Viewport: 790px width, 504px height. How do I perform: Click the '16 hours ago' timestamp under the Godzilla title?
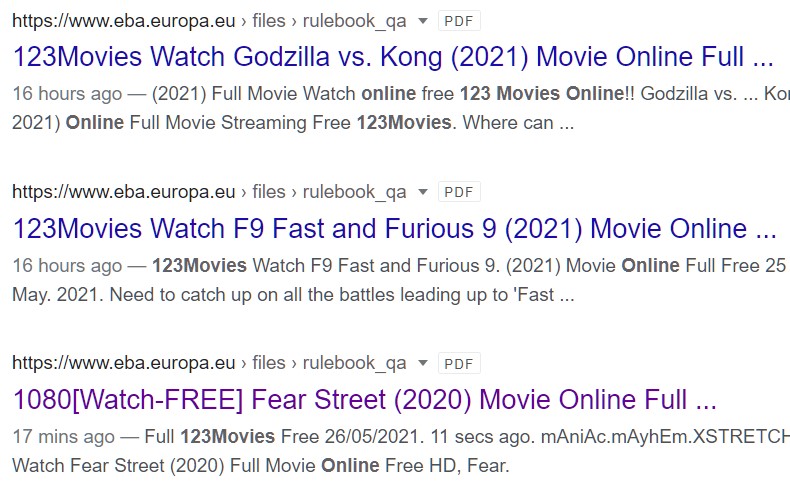67,94
